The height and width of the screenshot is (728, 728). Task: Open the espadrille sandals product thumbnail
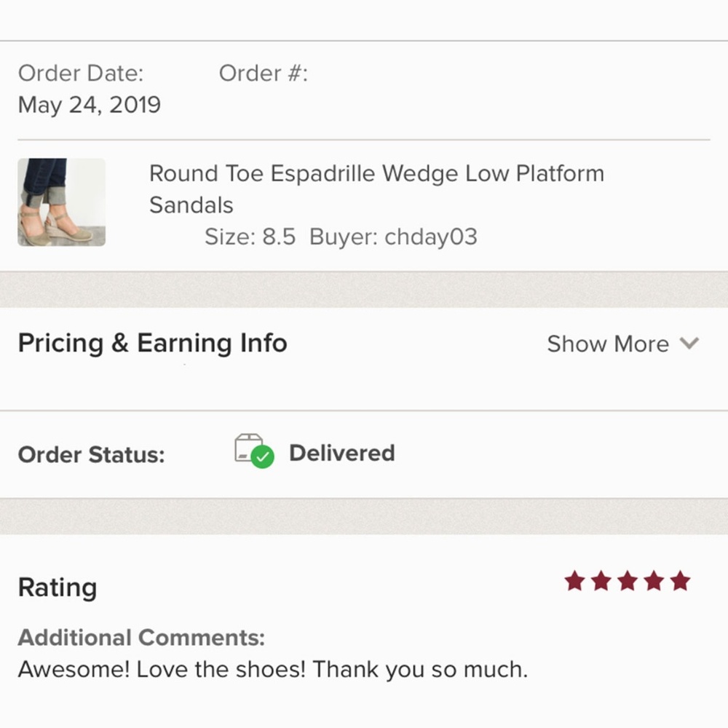(x=62, y=202)
